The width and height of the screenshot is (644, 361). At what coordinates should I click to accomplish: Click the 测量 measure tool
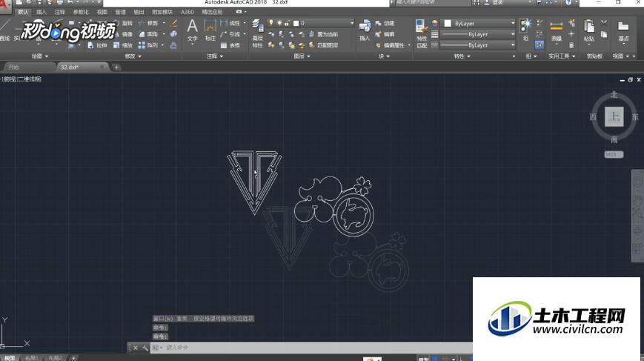point(556,31)
